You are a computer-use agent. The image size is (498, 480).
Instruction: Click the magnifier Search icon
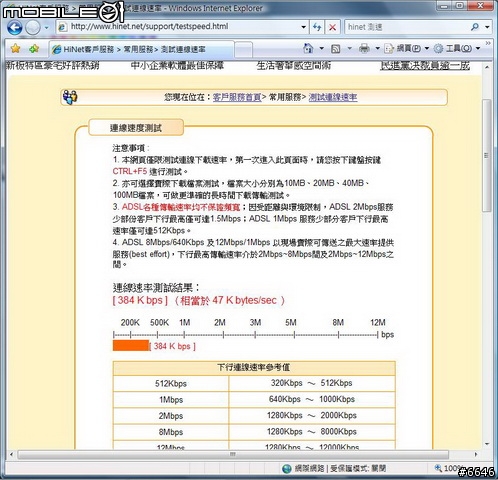pos(475,27)
